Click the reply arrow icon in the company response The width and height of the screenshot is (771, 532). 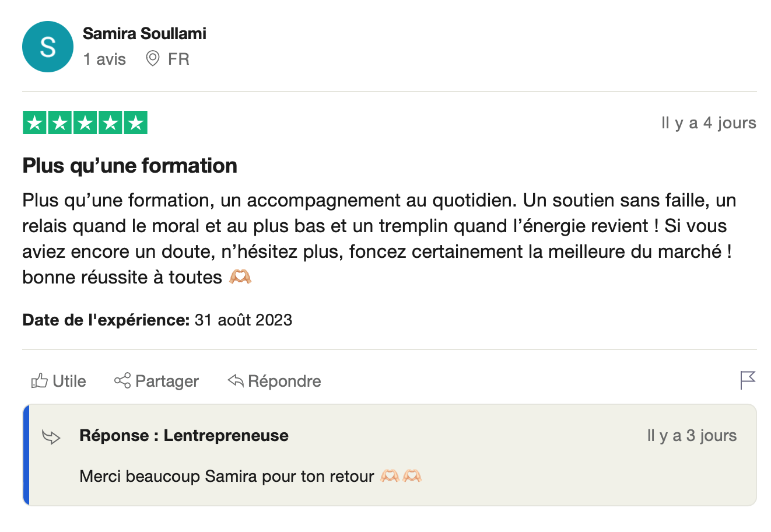coord(51,436)
